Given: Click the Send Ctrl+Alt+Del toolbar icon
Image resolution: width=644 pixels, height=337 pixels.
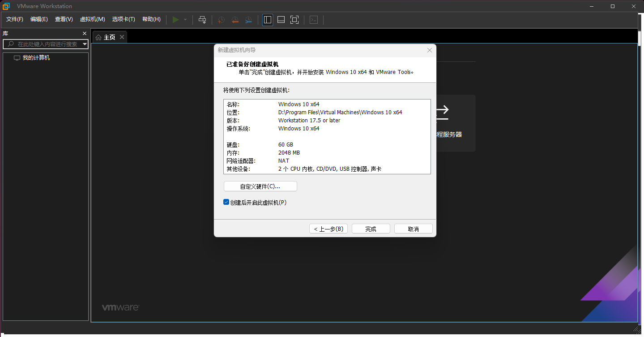Looking at the screenshot, I should (202, 20).
